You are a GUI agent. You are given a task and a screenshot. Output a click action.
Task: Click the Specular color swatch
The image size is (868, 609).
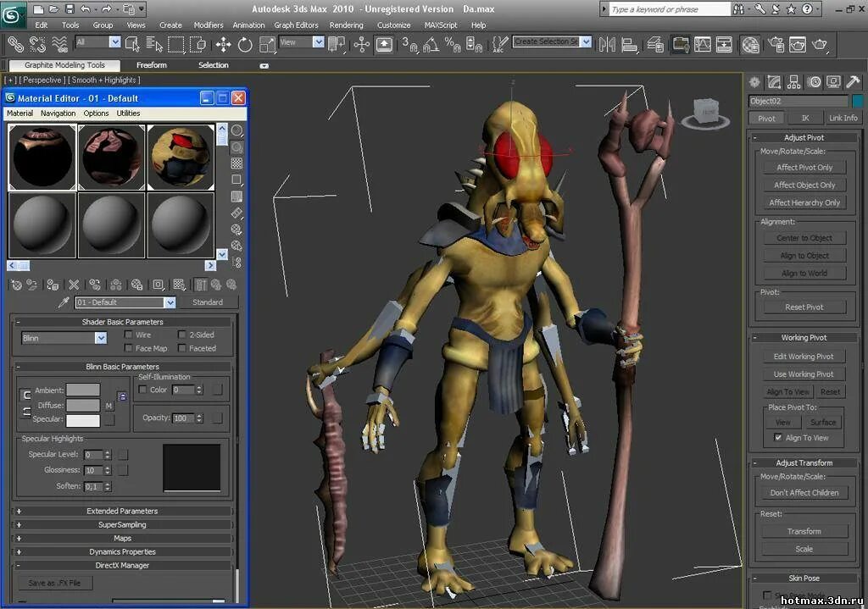click(83, 420)
